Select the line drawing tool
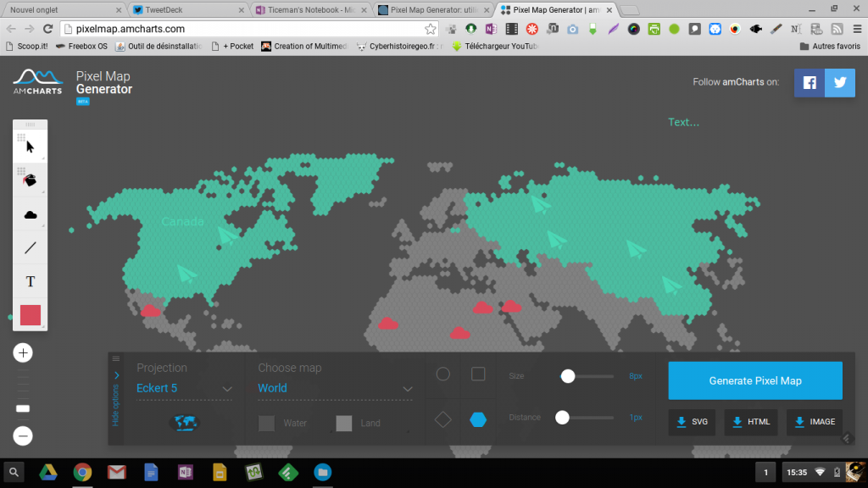Viewport: 868px width, 488px height. (31, 247)
